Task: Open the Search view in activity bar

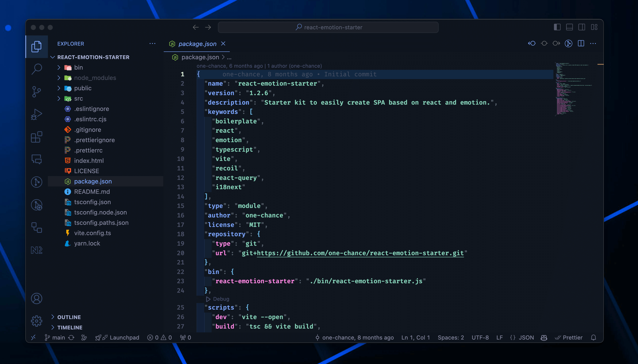Action: pyautogui.click(x=36, y=69)
